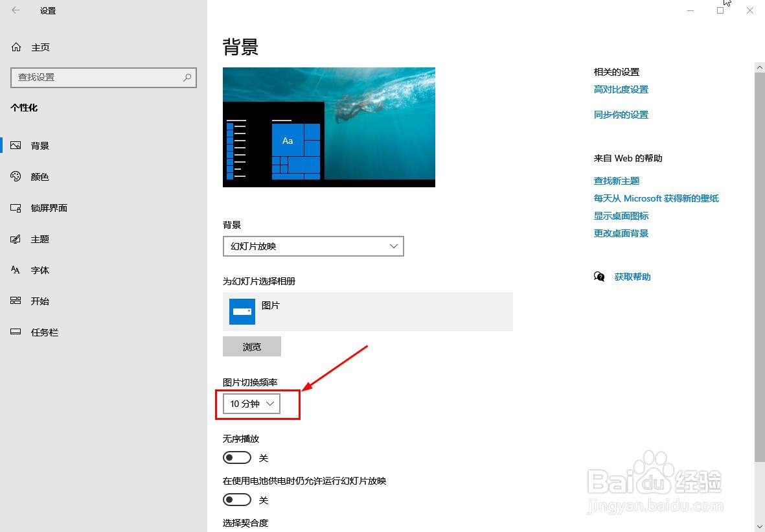Open the 字体 settings page
The width and height of the screenshot is (765, 532).
[104, 270]
